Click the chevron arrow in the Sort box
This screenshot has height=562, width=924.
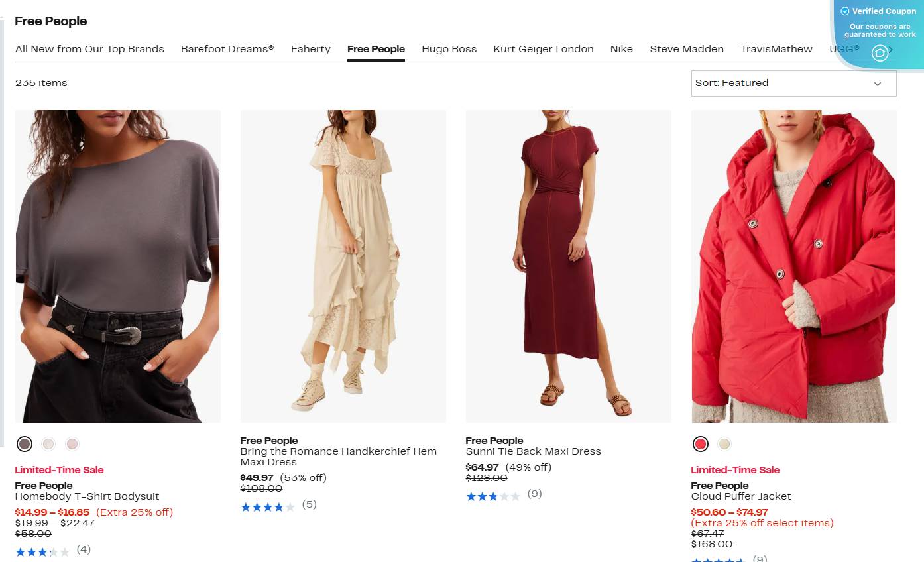pos(878,84)
